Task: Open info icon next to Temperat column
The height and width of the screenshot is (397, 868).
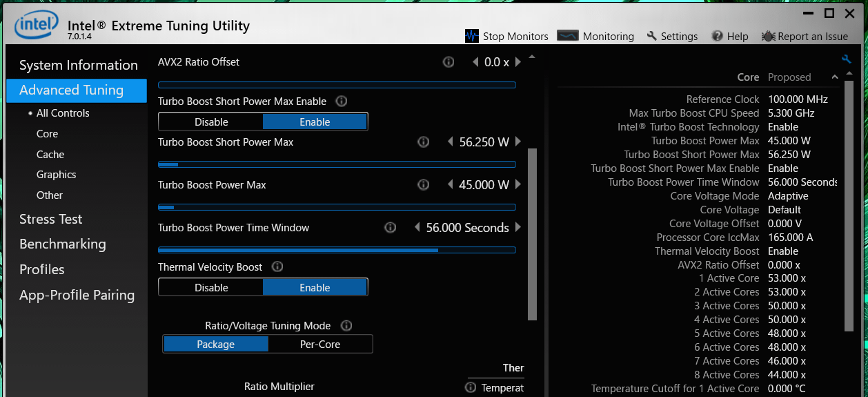Action: pos(471,388)
